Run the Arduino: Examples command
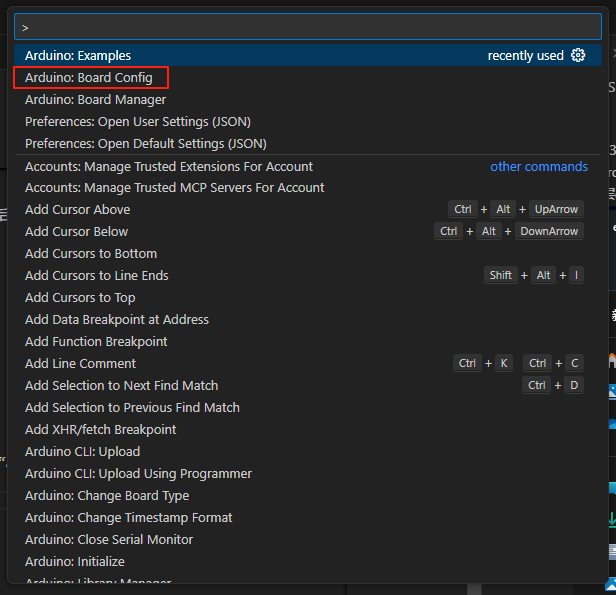This screenshot has width=616, height=595. point(308,55)
